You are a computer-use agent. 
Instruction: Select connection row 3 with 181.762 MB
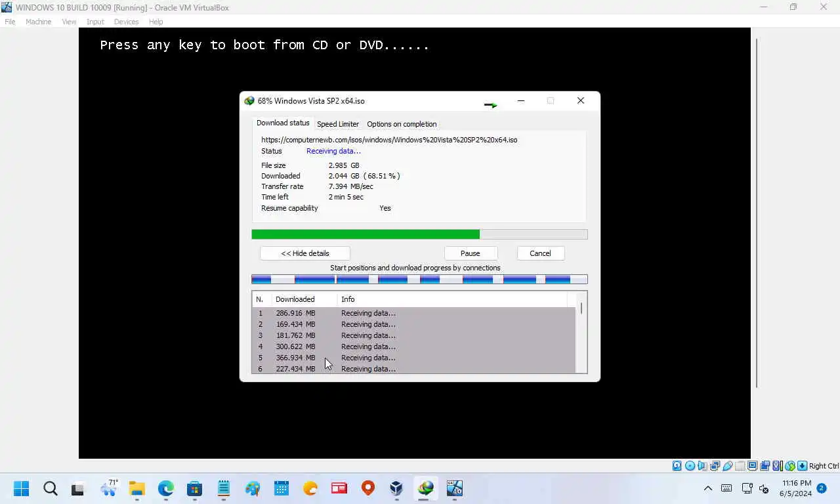413,335
